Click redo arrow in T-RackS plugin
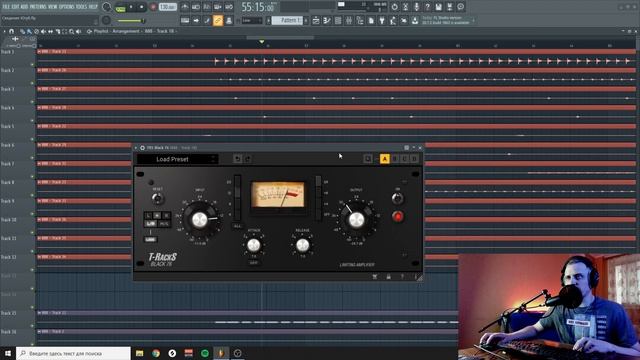640x360 pixels. tap(247, 159)
